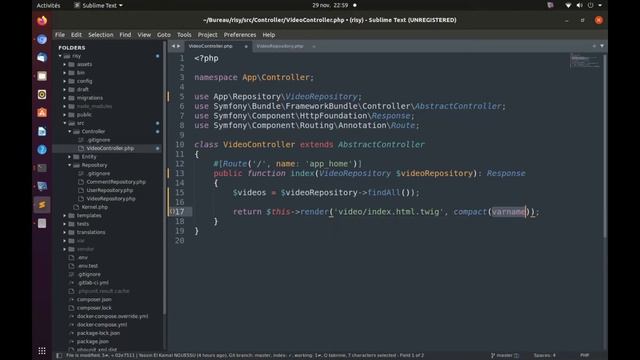Change syntax via PHP status label
The image size is (640, 360).
tap(584, 356)
